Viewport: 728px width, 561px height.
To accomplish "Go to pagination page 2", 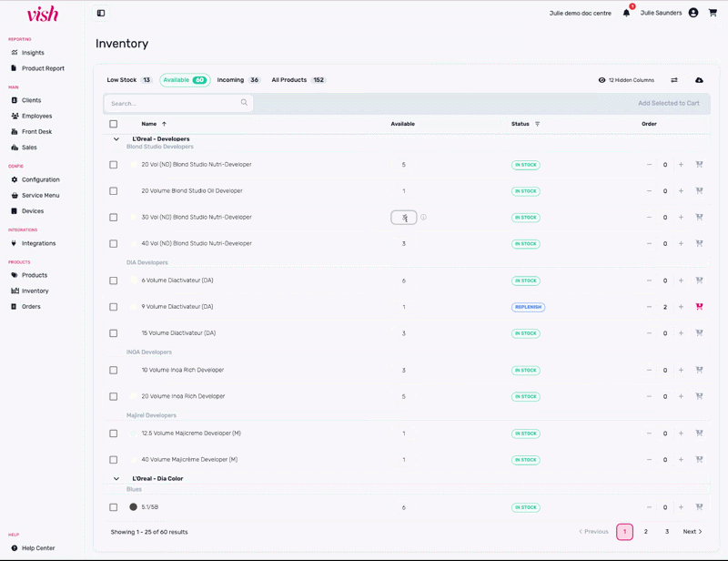I will [x=646, y=532].
